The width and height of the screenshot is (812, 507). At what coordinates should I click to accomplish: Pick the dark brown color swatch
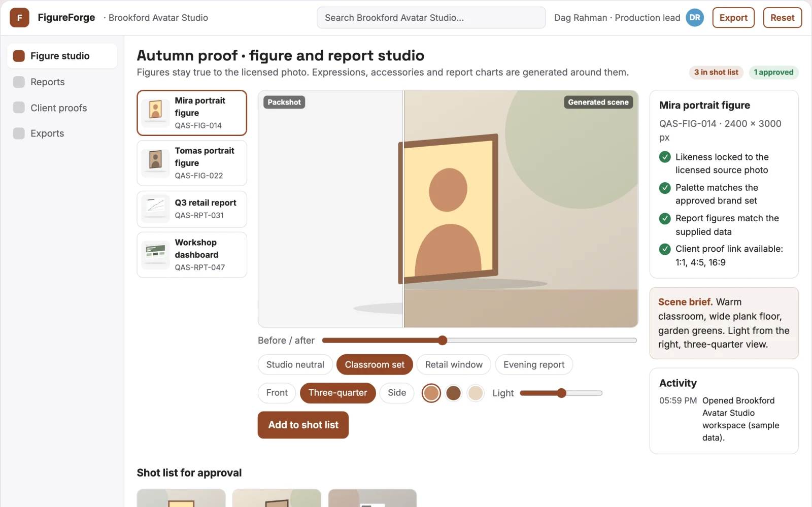(x=453, y=393)
